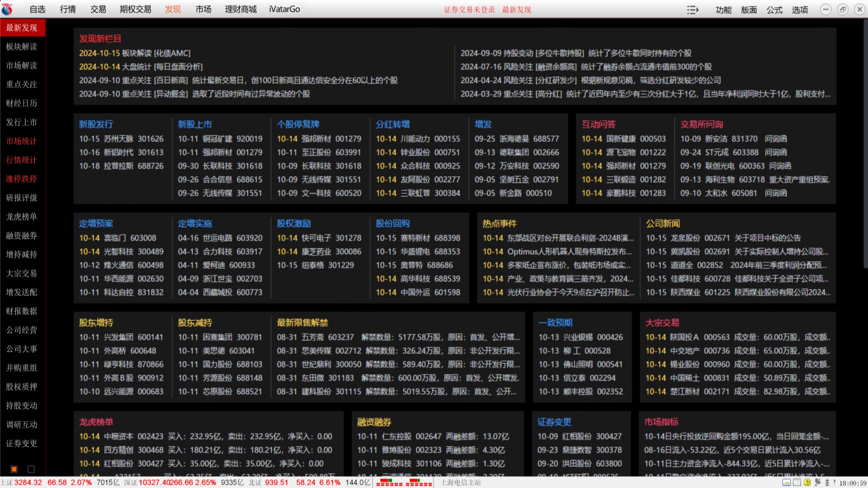
Task: Select 财经日历 in the left sidebar
Action: (23, 103)
